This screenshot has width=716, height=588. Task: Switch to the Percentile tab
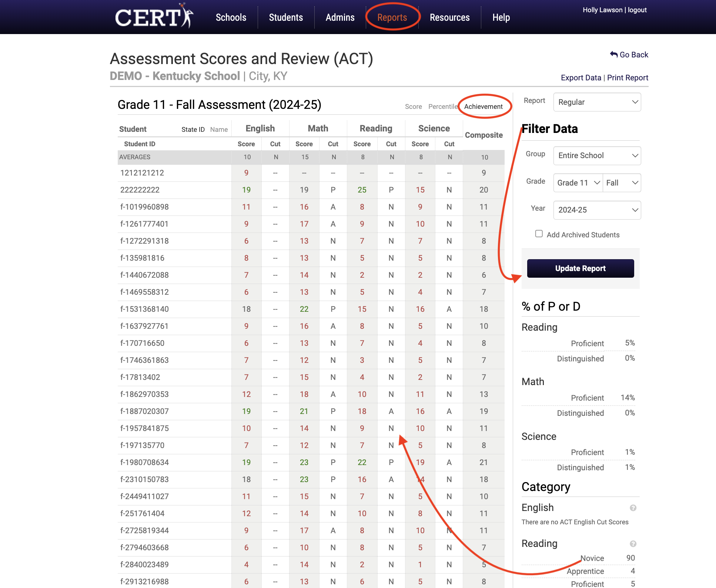pyautogui.click(x=443, y=107)
